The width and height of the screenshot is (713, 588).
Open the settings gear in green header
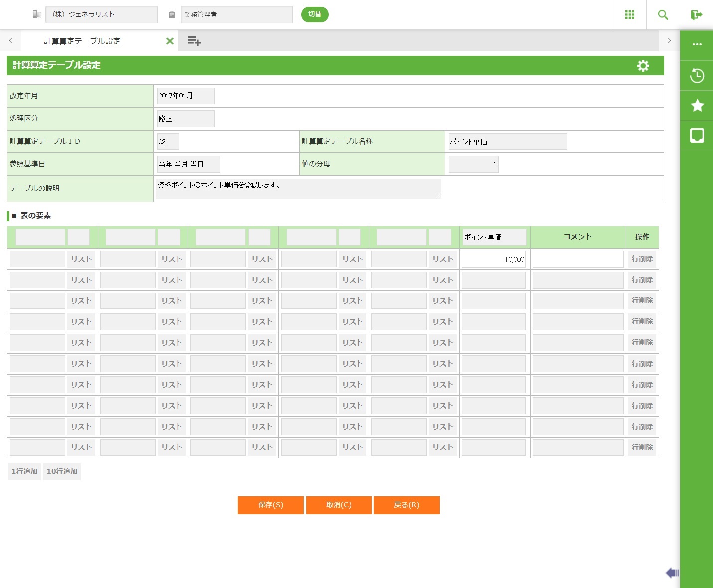643,66
